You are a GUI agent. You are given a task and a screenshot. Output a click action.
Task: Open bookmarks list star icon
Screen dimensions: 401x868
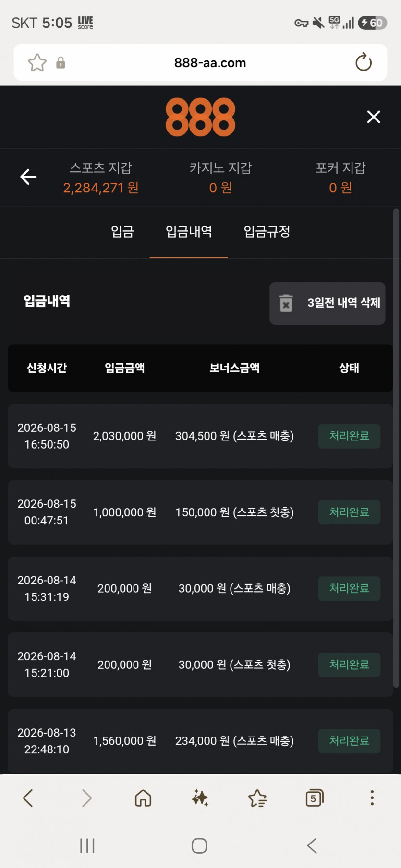click(x=257, y=798)
